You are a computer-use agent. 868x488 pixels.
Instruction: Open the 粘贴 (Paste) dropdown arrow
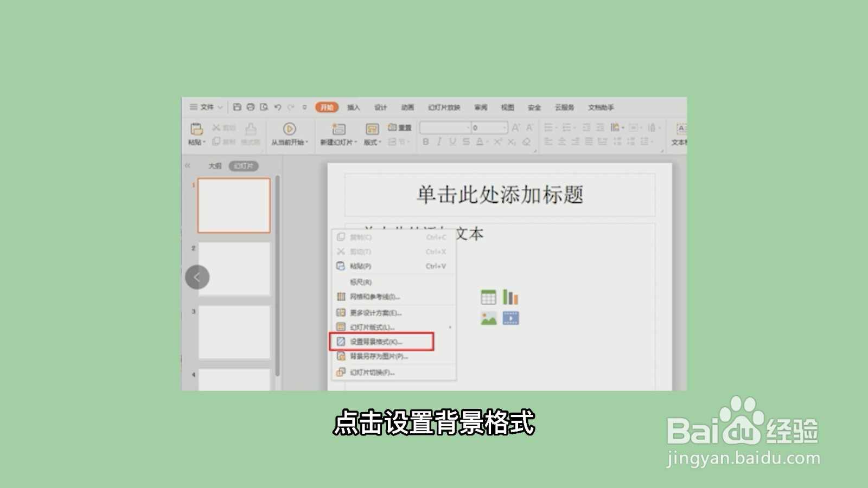click(203, 142)
